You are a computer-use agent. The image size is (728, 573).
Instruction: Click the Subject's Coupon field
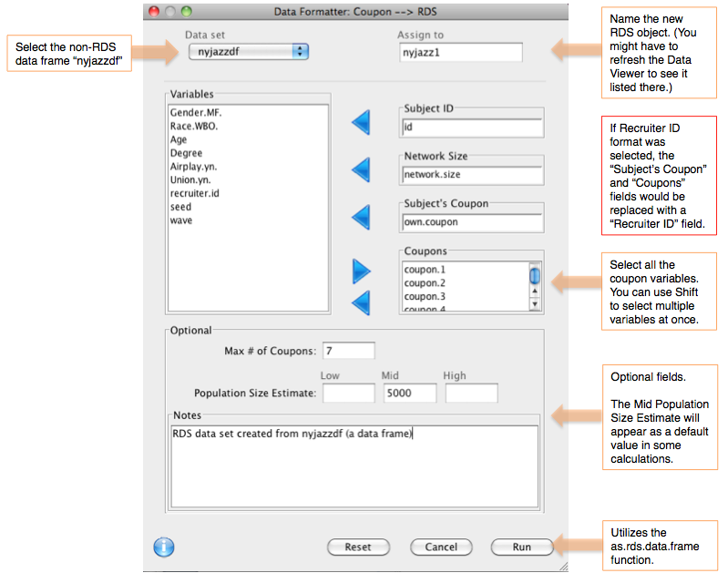click(x=472, y=222)
